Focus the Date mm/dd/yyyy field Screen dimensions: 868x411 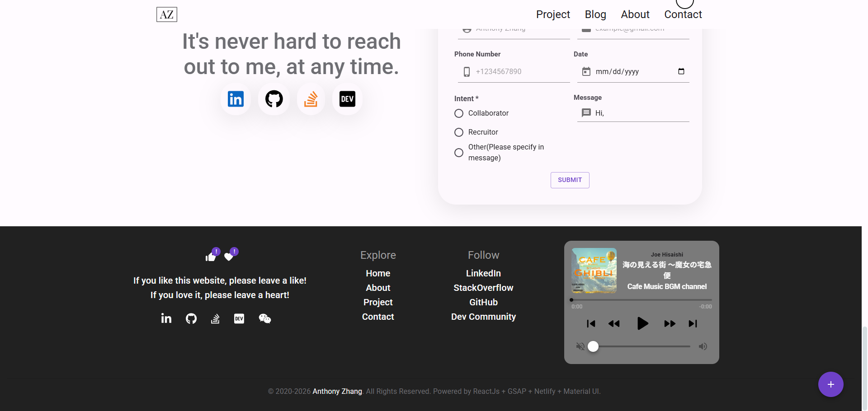tap(633, 71)
